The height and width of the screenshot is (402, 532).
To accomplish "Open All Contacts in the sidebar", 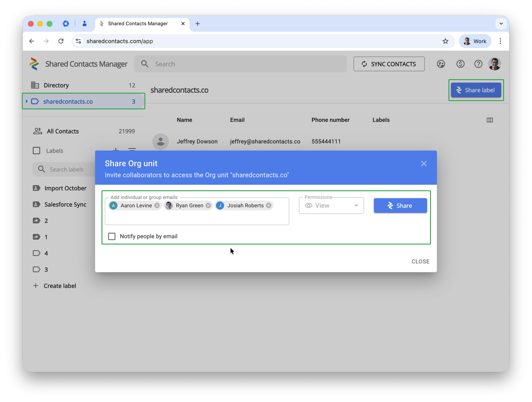I will click(x=63, y=131).
